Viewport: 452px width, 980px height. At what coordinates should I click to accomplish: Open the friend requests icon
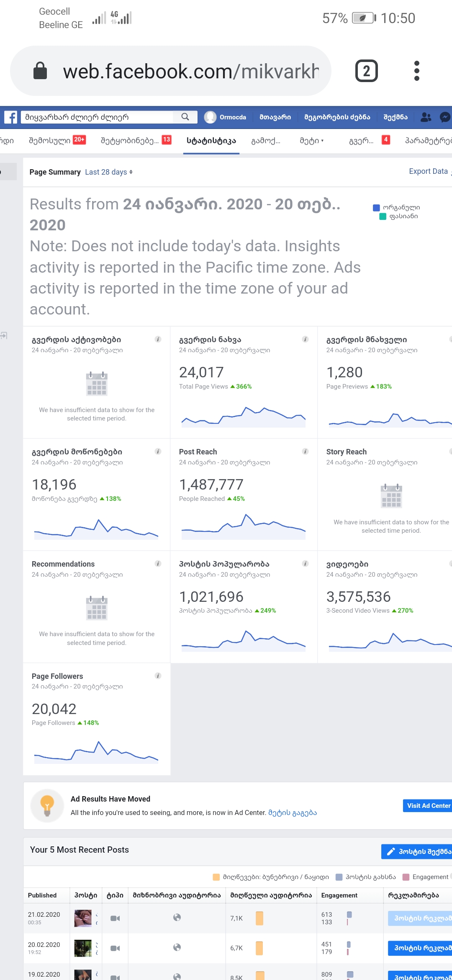[426, 117]
